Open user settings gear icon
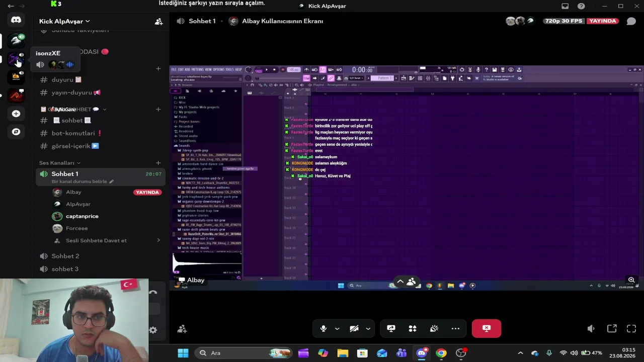The image size is (644, 362). 153,330
